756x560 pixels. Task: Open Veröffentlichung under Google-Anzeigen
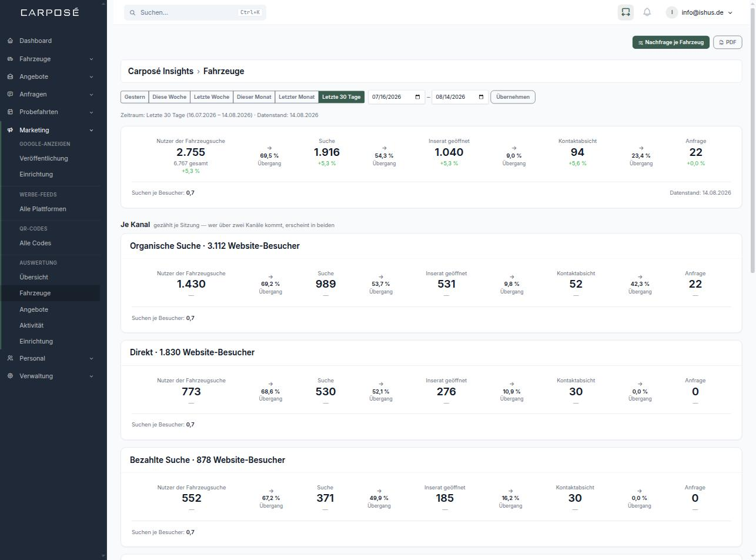click(44, 158)
